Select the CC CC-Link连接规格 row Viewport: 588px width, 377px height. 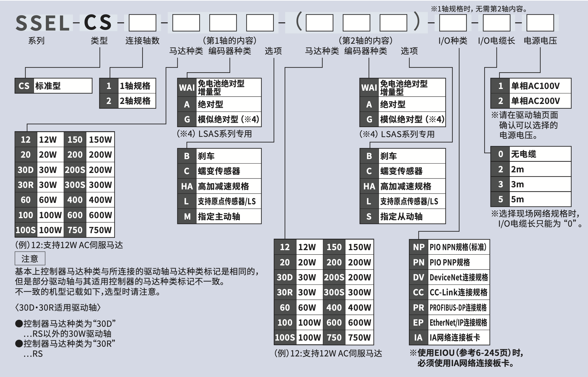(x=450, y=292)
